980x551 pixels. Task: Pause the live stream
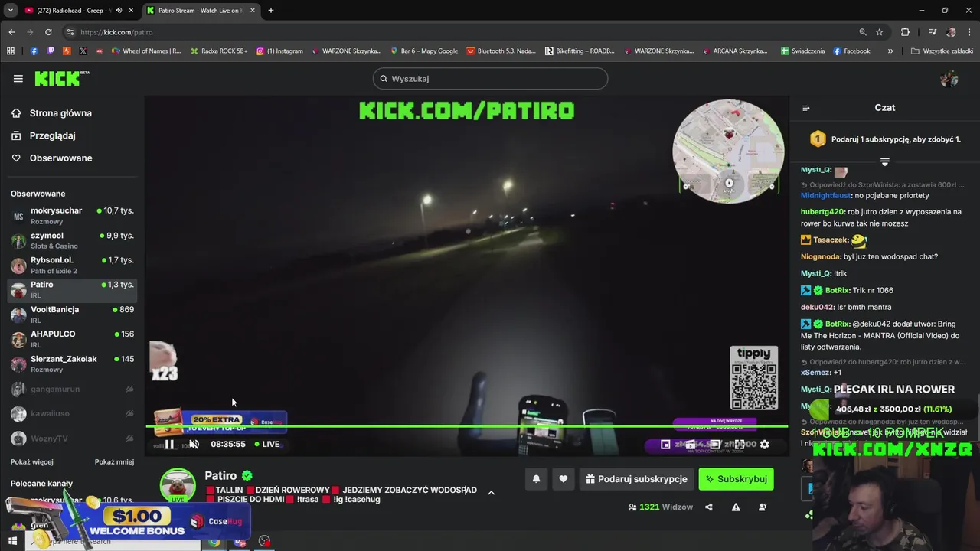pos(169,444)
